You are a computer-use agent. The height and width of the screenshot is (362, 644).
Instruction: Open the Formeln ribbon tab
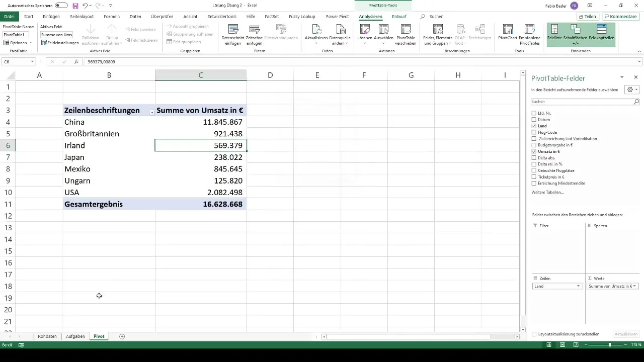pyautogui.click(x=111, y=17)
